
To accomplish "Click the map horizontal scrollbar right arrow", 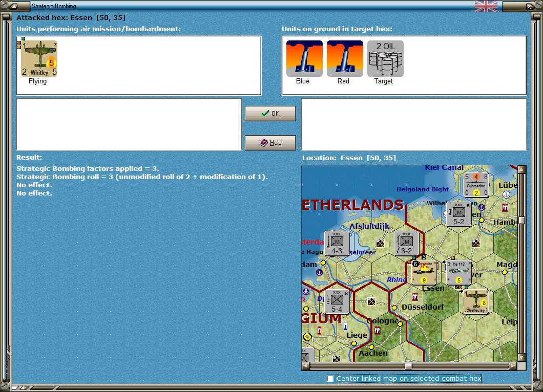I will pos(513,366).
